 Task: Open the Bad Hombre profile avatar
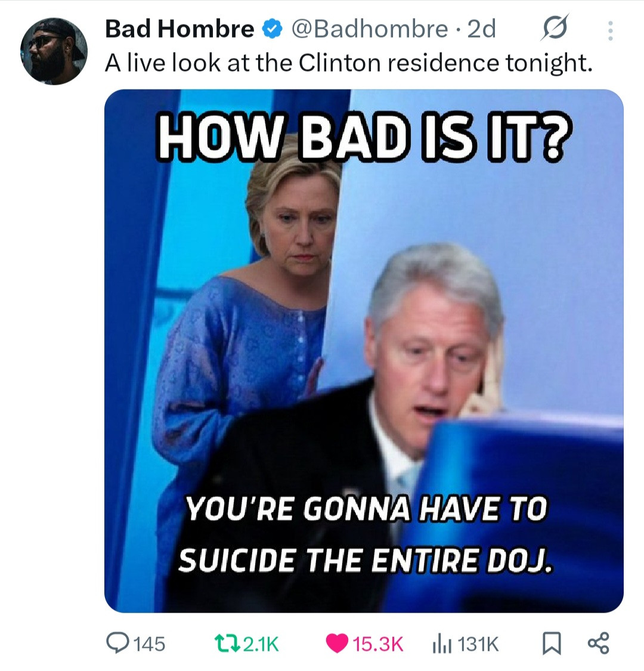(54, 51)
